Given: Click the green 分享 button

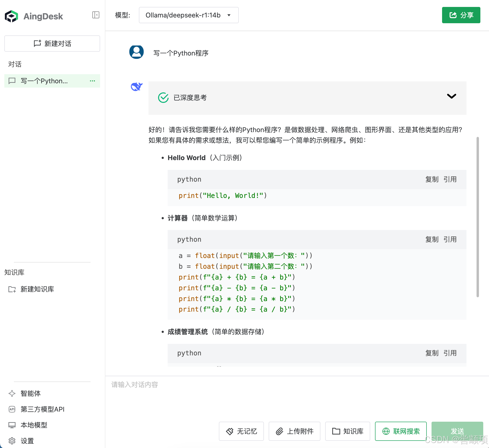Looking at the screenshot, I should click(461, 15).
